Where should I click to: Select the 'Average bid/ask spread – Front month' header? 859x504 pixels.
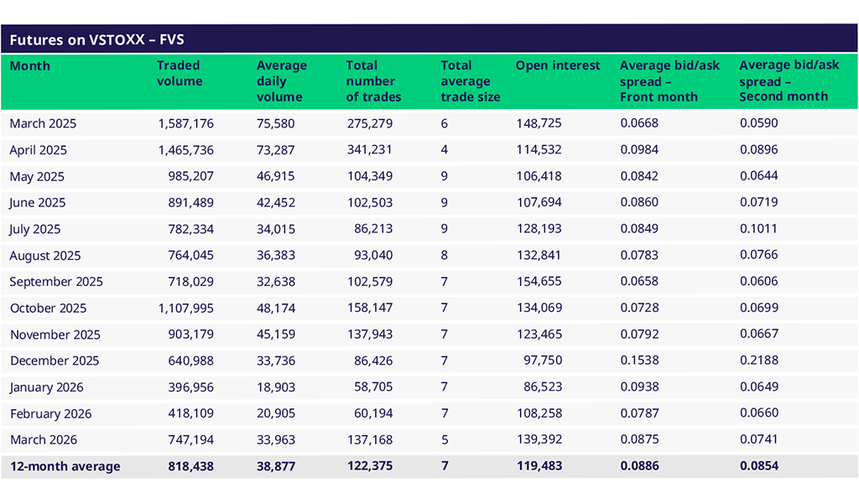(x=669, y=81)
